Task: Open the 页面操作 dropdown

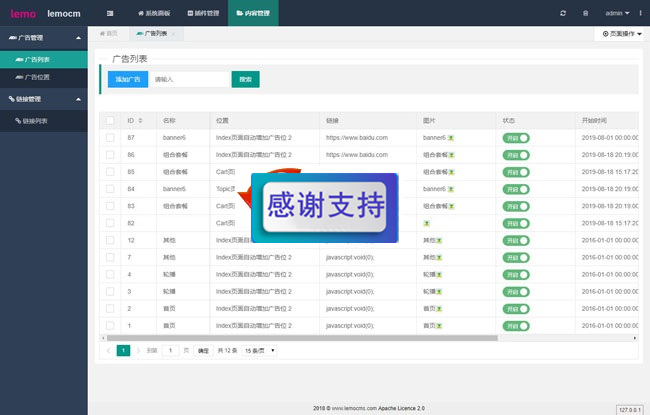Action: point(622,34)
